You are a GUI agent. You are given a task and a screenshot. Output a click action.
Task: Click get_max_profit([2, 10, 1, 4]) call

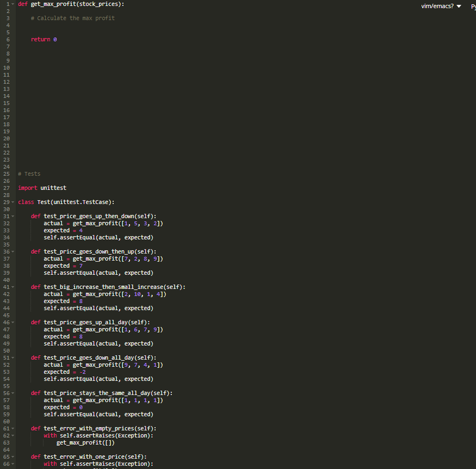click(x=119, y=294)
